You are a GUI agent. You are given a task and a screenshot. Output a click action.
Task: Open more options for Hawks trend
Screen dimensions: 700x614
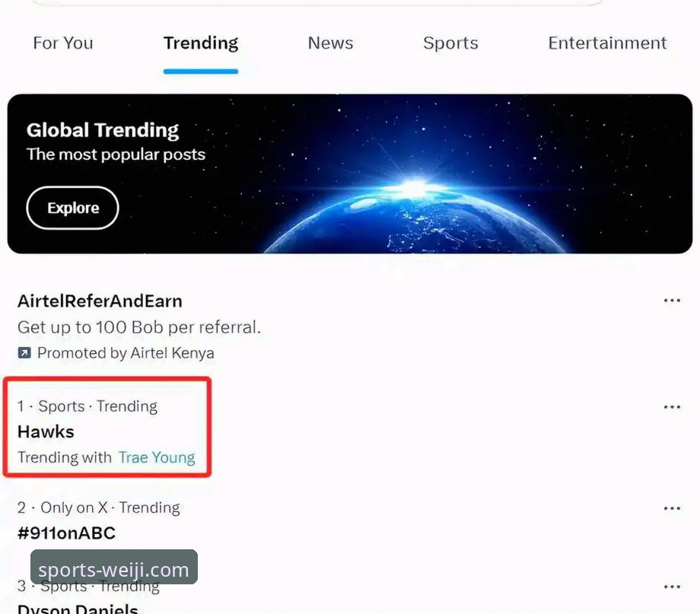(672, 407)
